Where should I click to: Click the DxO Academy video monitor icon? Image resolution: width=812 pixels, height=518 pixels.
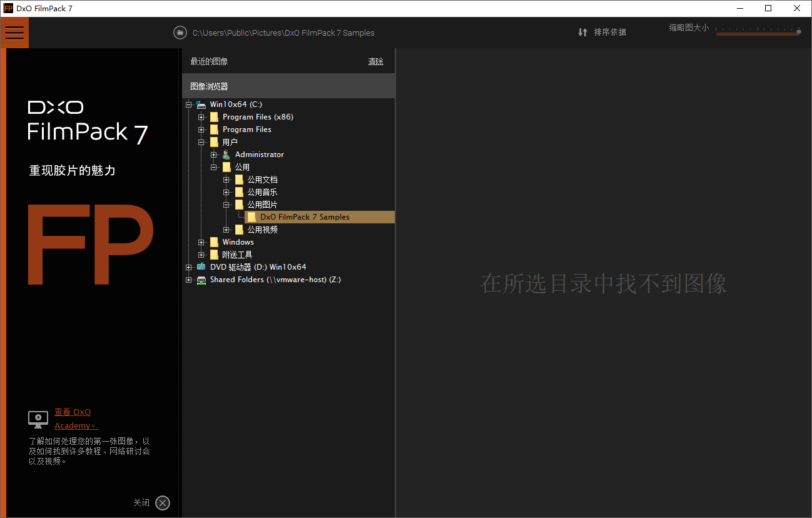click(38, 419)
